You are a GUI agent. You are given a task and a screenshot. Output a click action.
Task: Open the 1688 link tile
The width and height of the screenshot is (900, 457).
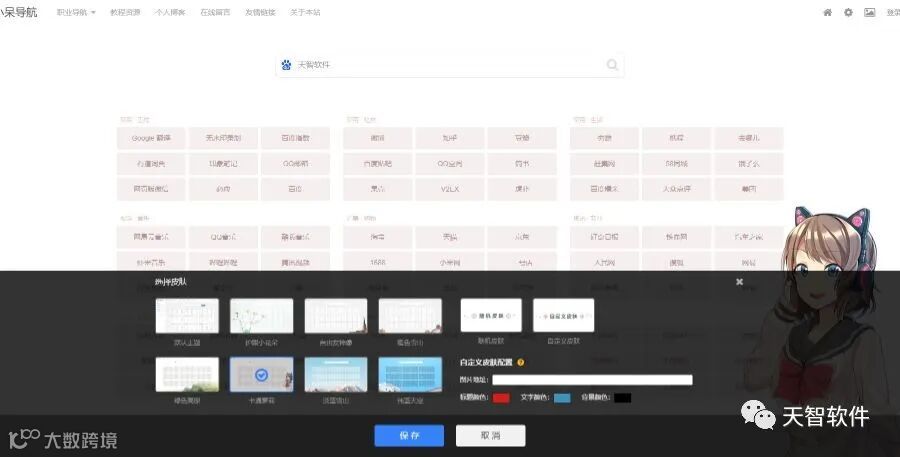click(x=377, y=262)
